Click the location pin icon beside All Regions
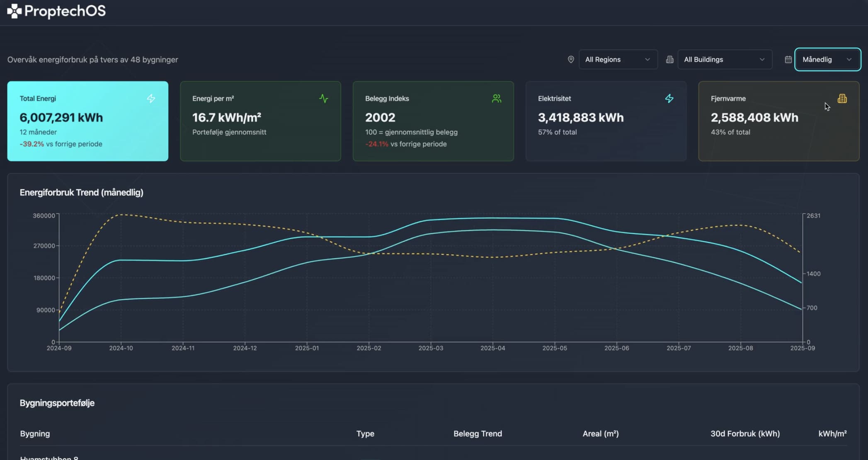 [x=571, y=60]
